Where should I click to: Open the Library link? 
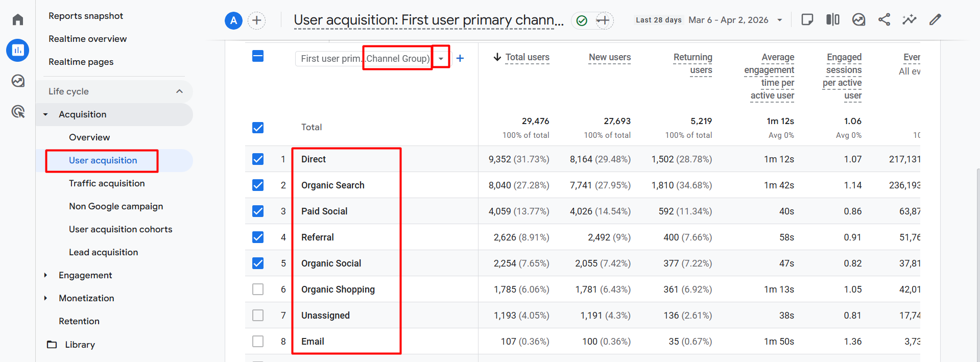[80, 345]
